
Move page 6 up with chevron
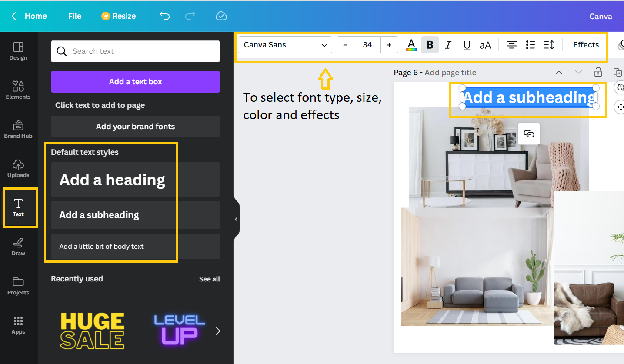click(x=559, y=73)
